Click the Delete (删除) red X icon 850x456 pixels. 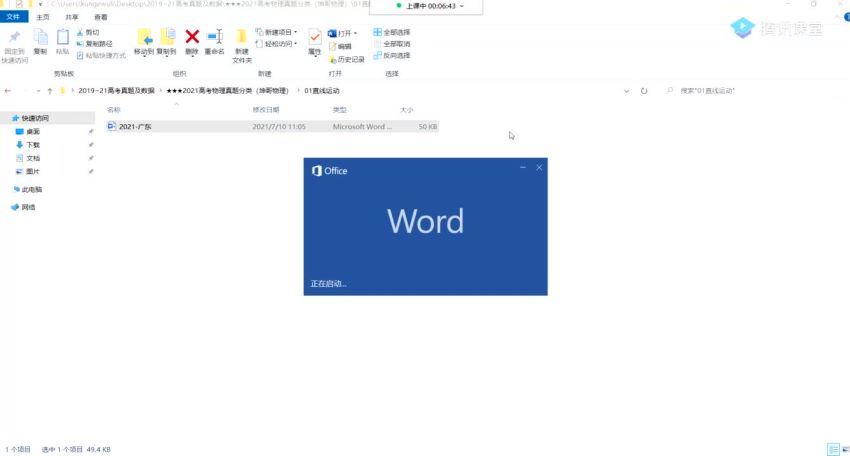192,38
